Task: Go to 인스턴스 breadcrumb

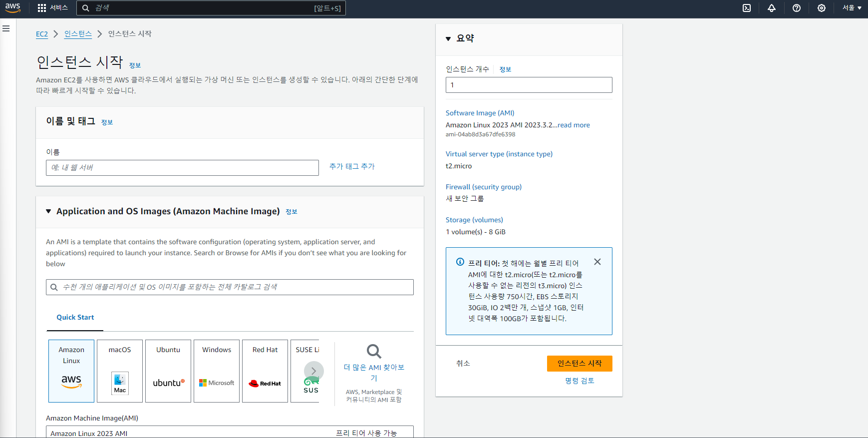Action: (78, 34)
